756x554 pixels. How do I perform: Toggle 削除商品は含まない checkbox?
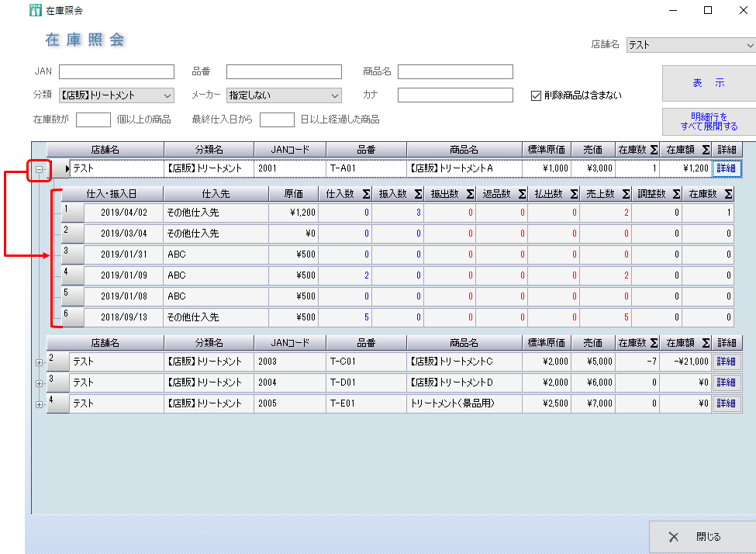[536, 95]
